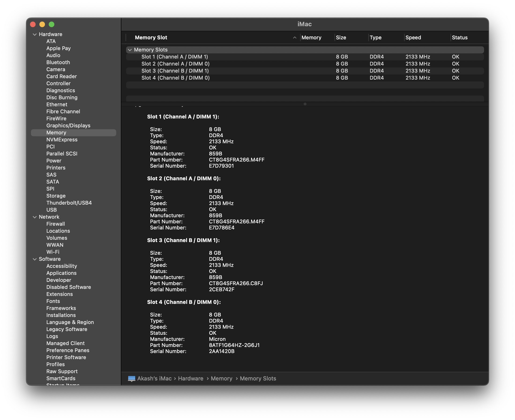Collapse the Memory Slots disclosure triangle

(x=130, y=50)
